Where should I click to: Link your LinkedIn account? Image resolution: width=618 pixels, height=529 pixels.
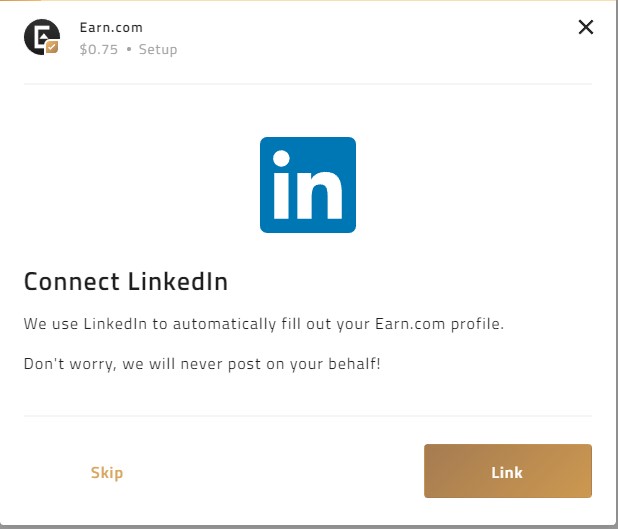507,471
